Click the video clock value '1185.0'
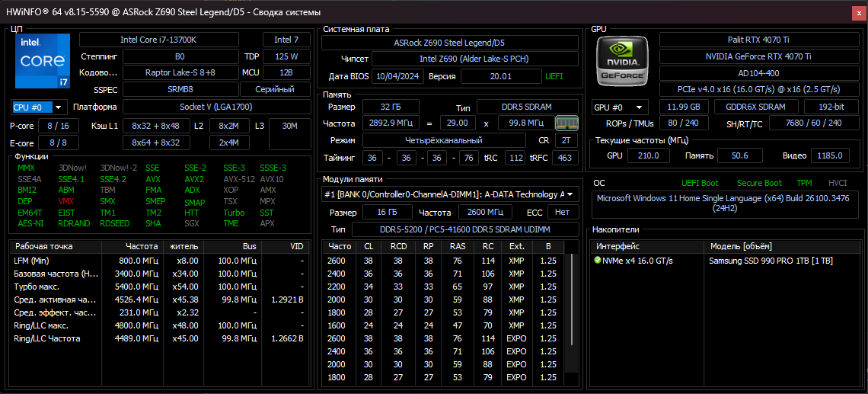Image resolution: width=868 pixels, height=394 pixels. point(830,155)
